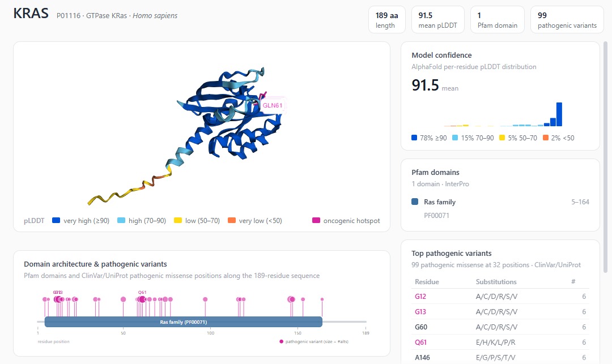
Task: Click the GLN61 residue label in structure
Action: 273,105
